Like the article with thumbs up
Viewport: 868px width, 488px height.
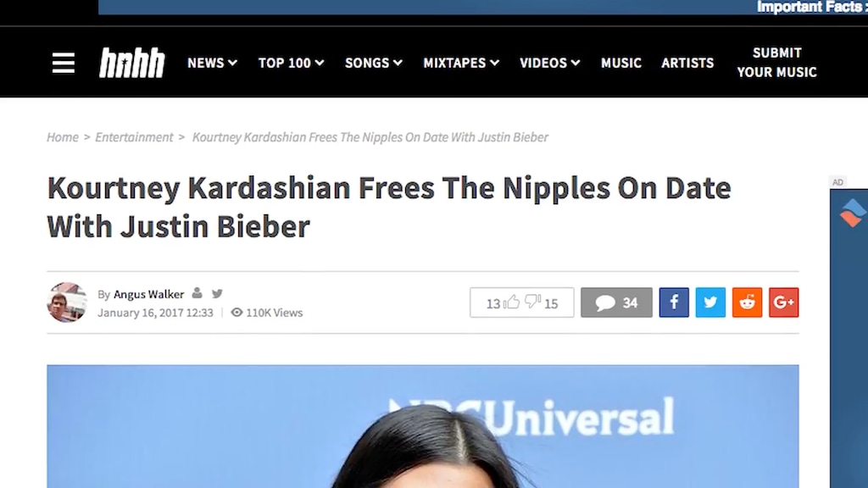[x=512, y=302]
